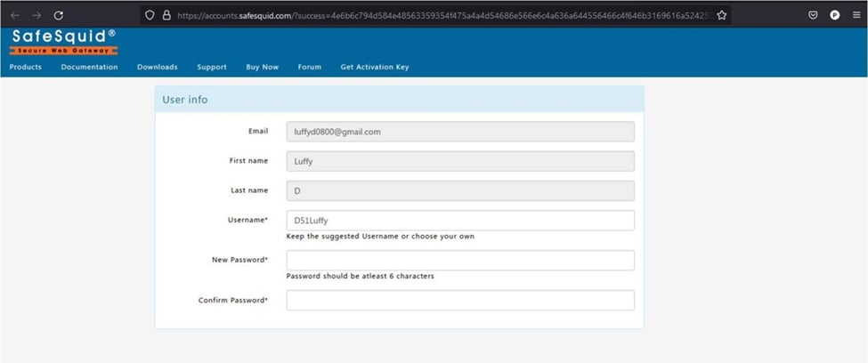Open Get Activation Key page

[375, 67]
